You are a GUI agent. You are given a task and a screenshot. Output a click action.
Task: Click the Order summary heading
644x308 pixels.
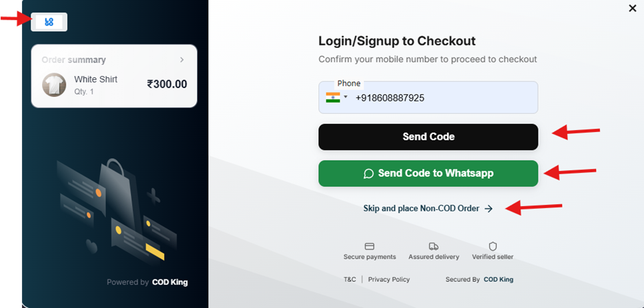point(73,60)
